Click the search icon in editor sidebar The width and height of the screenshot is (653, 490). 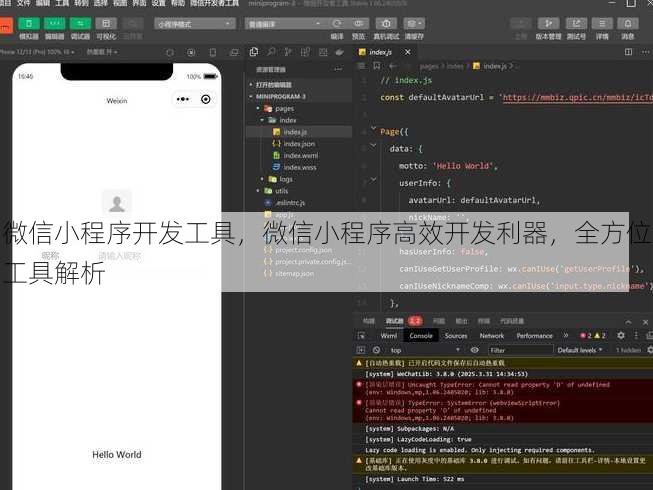point(271,52)
